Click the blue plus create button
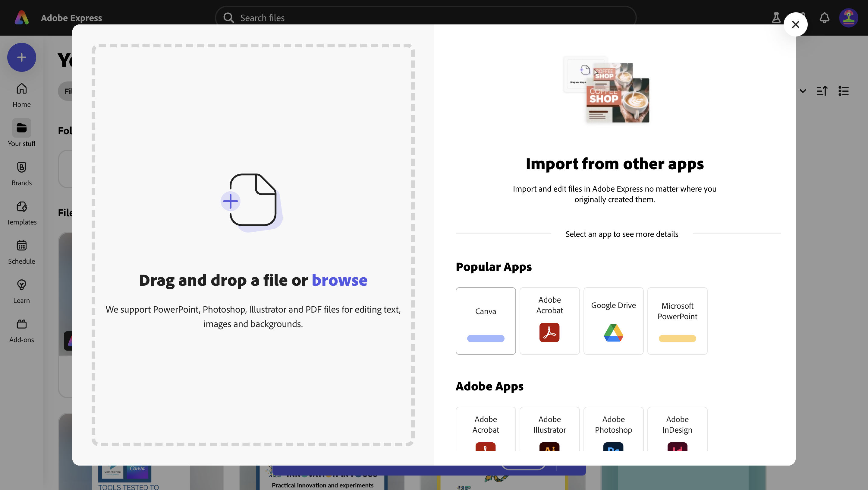The image size is (868, 490). 22,57
